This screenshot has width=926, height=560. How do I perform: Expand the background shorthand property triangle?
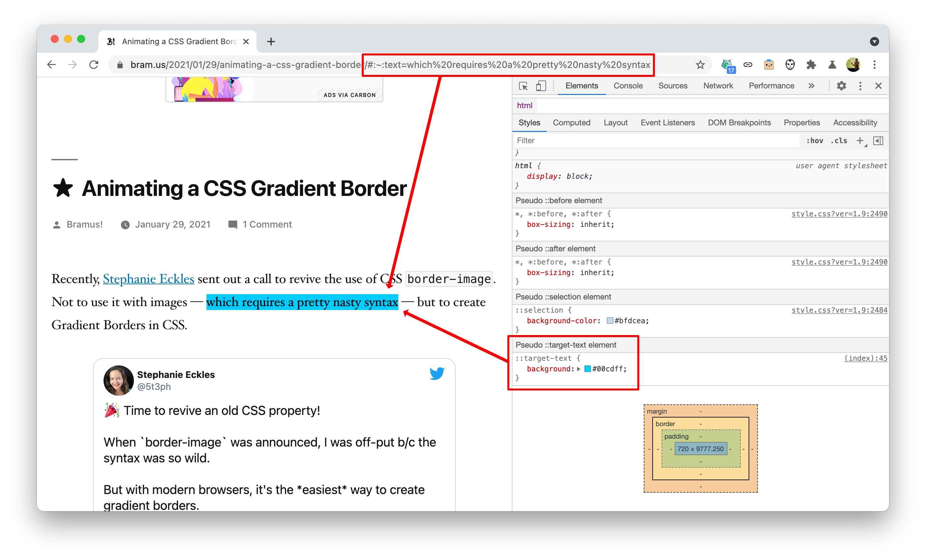578,369
